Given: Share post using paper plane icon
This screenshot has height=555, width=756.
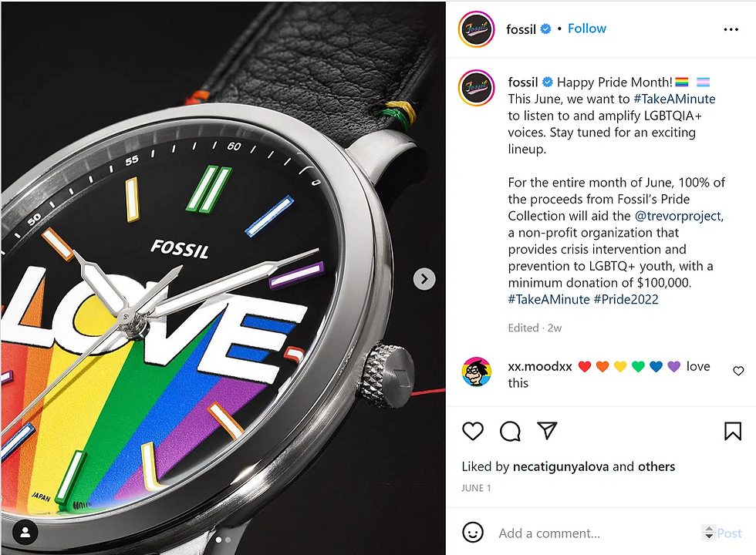Looking at the screenshot, I should point(547,430).
